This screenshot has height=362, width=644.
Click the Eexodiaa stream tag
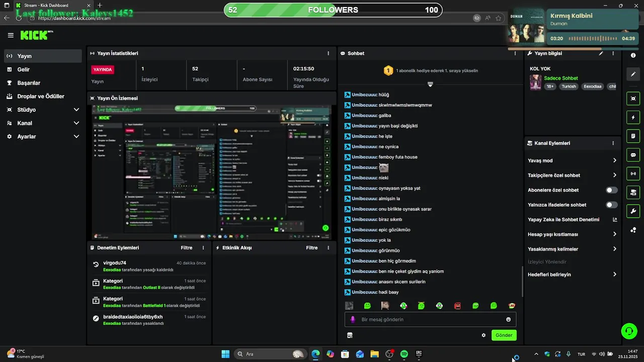592,86
